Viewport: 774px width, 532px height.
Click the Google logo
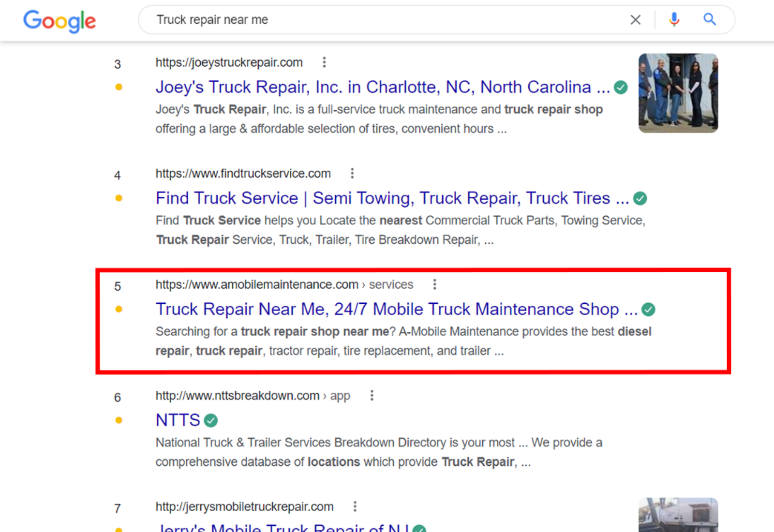click(x=59, y=21)
